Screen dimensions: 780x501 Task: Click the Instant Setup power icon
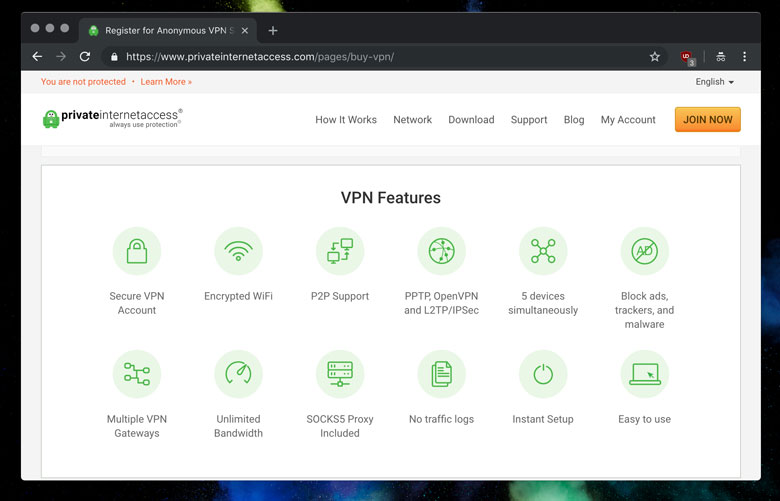543,374
